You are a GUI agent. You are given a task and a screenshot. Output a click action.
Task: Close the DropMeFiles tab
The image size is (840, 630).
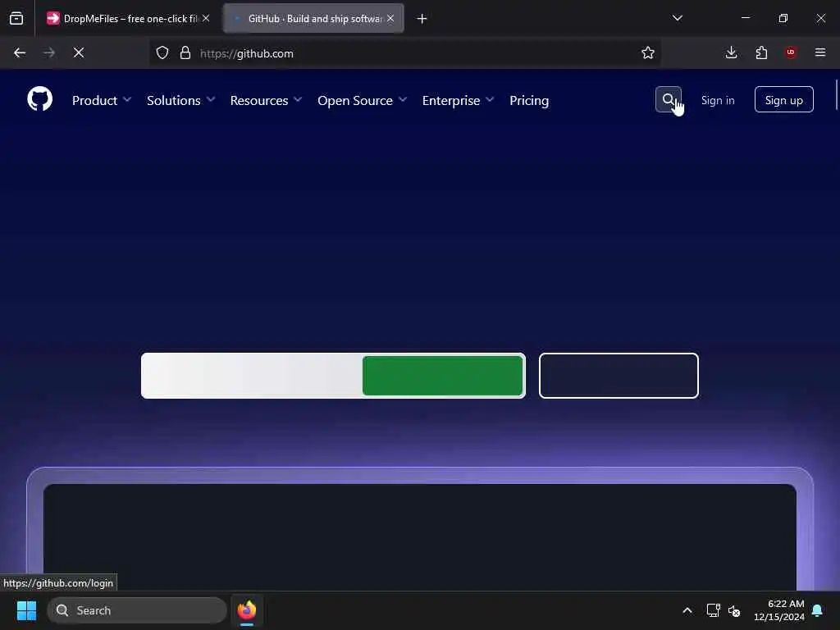click(206, 18)
